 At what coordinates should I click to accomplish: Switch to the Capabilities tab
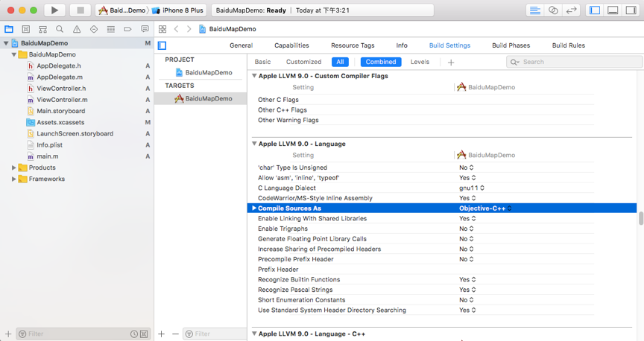pos(291,45)
